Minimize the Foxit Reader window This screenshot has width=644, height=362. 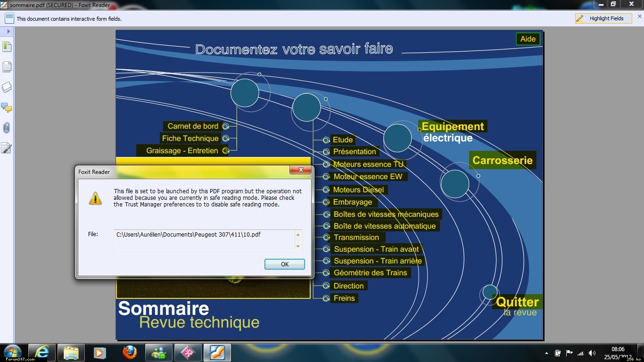[601, 4]
